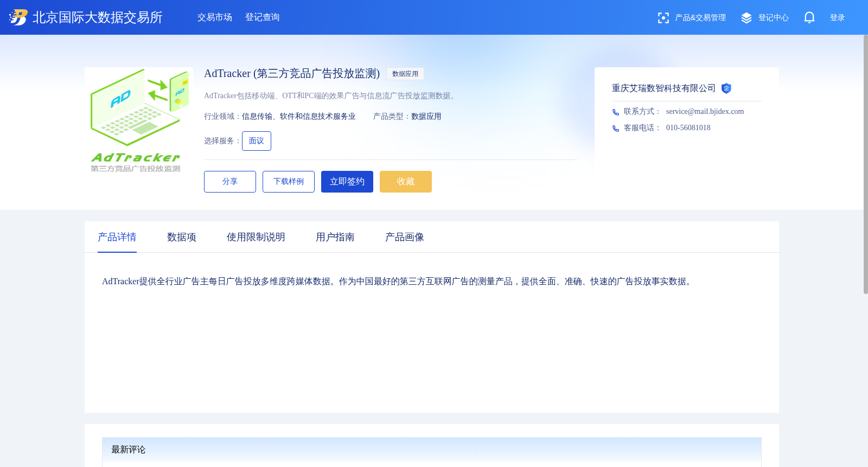Switch to the 产品画像 tab
The image size is (868, 467).
405,237
